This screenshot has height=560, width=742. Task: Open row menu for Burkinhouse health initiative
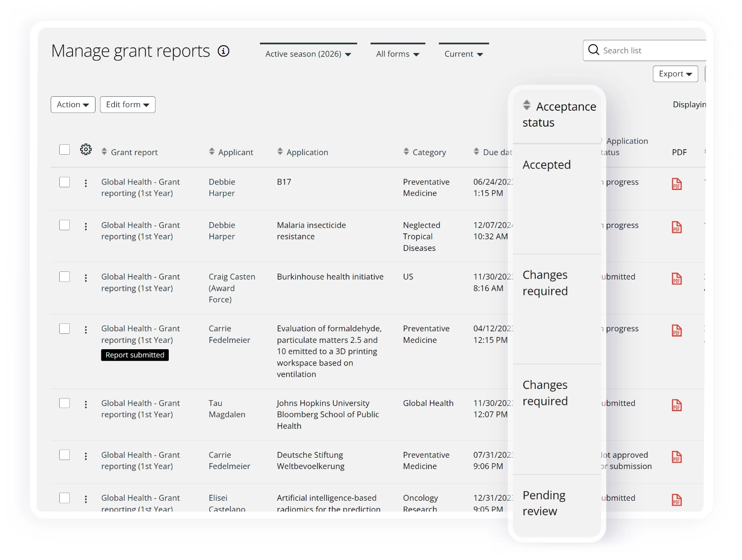point(86,278)
